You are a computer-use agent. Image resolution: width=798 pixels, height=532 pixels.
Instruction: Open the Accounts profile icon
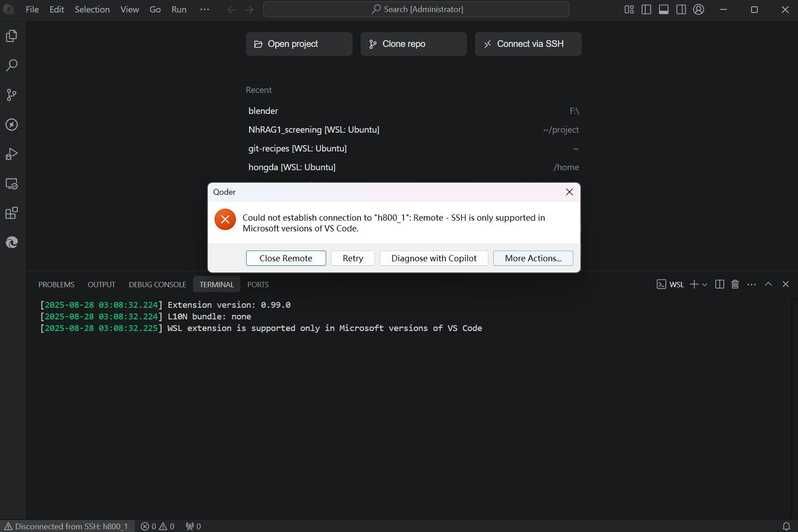click(699, 9)
